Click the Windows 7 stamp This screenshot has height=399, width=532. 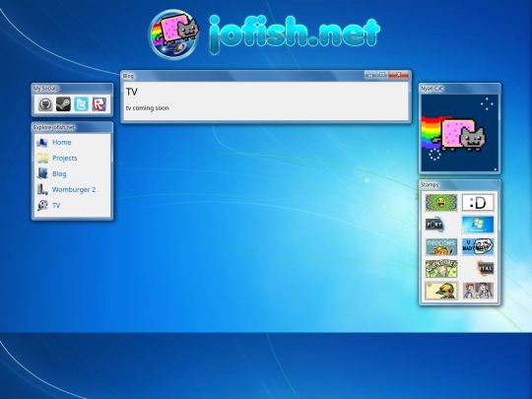(478, 225)
